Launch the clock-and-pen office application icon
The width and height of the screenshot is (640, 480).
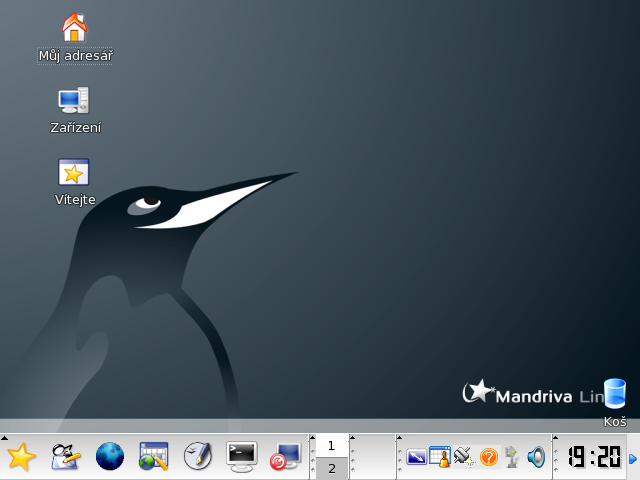[198, 456]
